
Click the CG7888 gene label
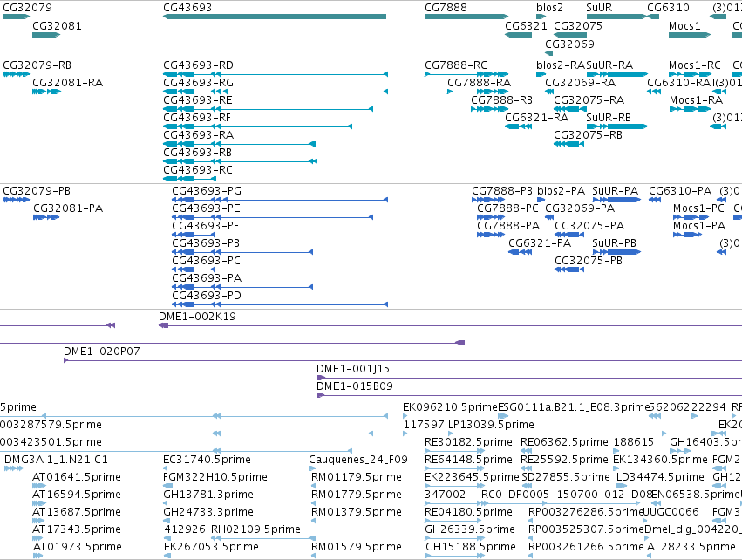pos(446,8)
